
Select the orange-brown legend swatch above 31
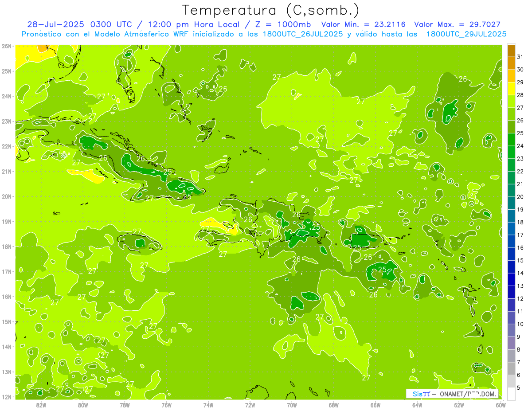(x=511, y=51)
